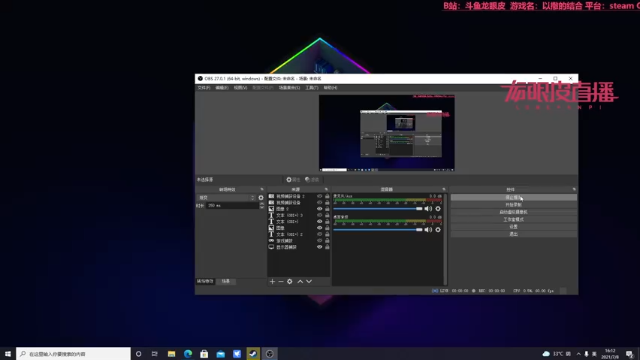Toggle visibility of game capture source
The image size is (640, 360).
320,241
